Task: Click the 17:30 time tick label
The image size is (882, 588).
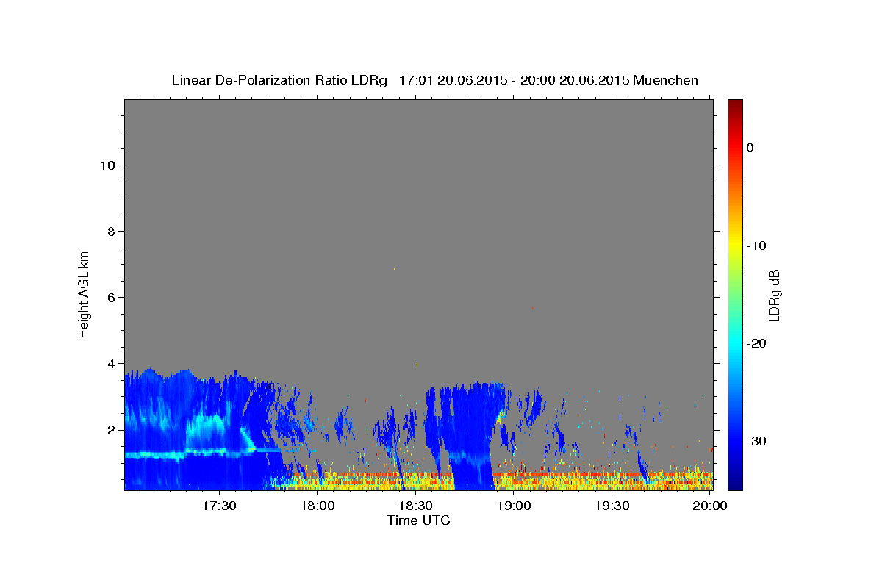Action: pyautogui.click(x=220, y=506)
